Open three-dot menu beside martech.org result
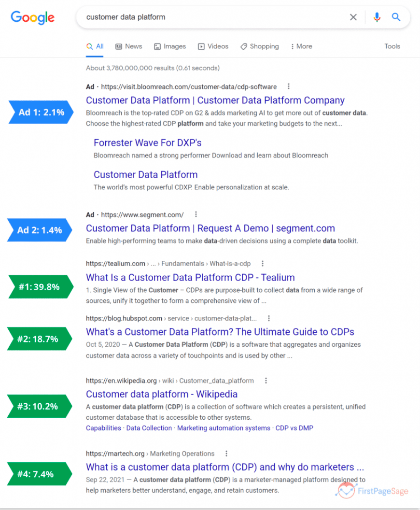This screenshot has width=420, height=510. 226,453
